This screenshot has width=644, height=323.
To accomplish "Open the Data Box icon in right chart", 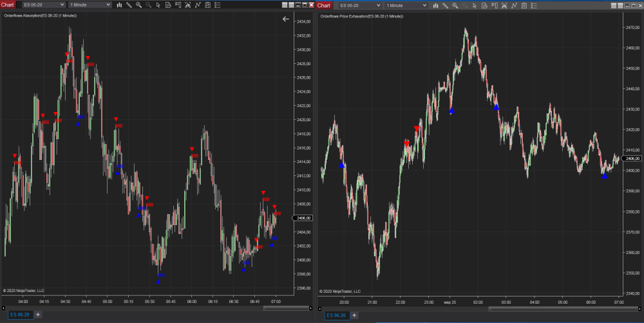I will (x=484, y=5).
